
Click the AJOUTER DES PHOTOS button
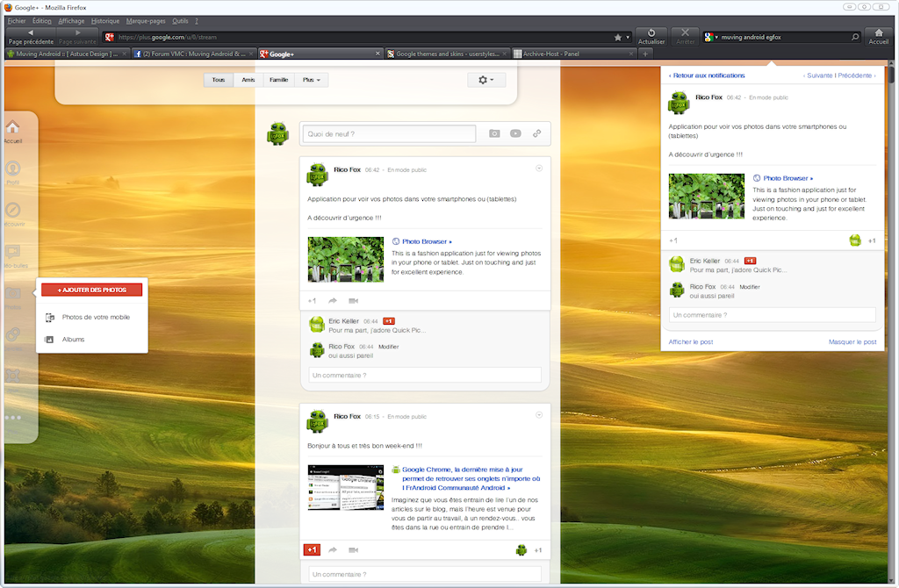point(91,290)
